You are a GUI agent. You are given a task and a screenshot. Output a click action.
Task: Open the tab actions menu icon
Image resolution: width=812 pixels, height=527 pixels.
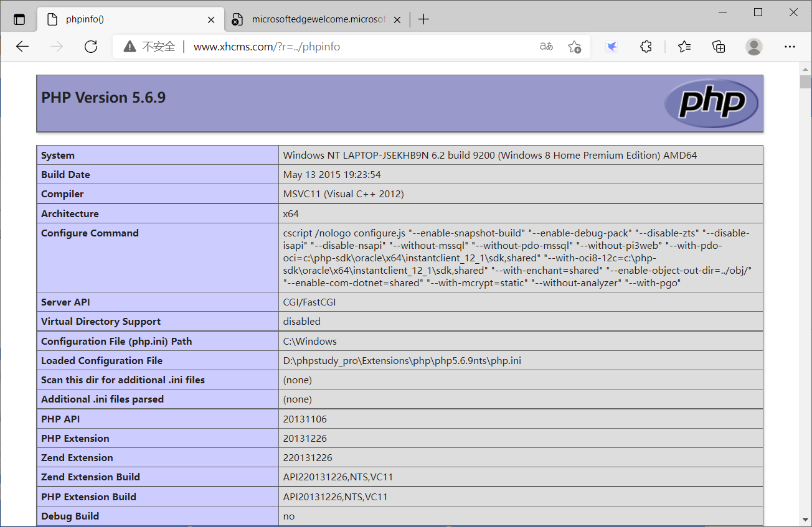click(19, 19)
